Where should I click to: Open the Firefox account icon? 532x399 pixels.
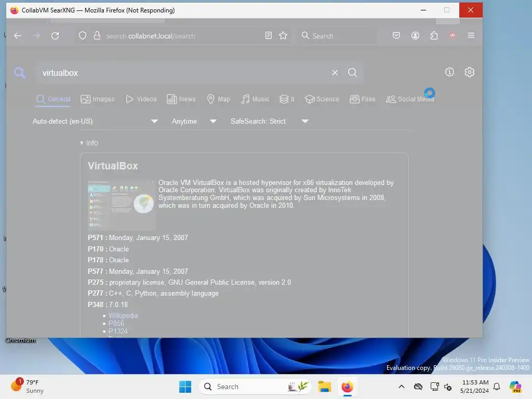[415, 35]
